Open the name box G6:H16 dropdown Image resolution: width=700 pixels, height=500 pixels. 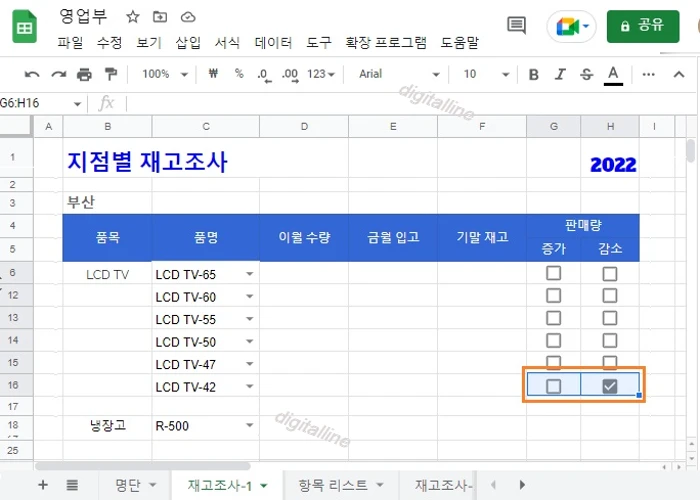pyautogui.click(x=77, y=104)
